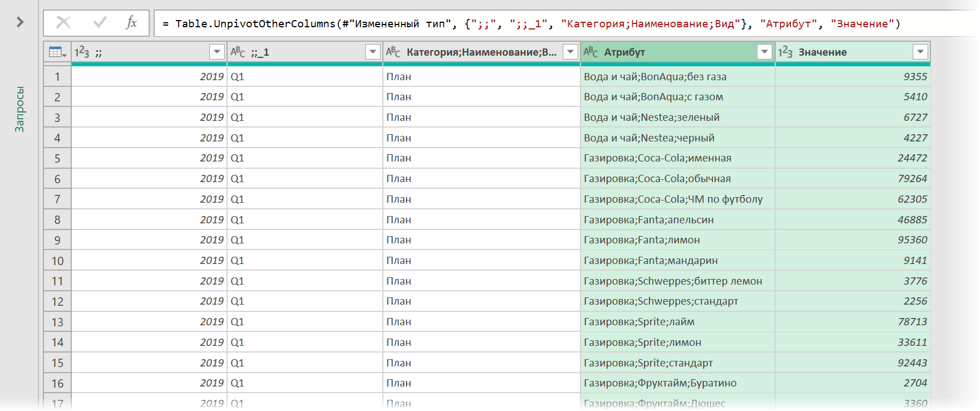Click cell Газировка;Coca-Cola;обычная
The image size is (980, 411).
pos(677,178)
